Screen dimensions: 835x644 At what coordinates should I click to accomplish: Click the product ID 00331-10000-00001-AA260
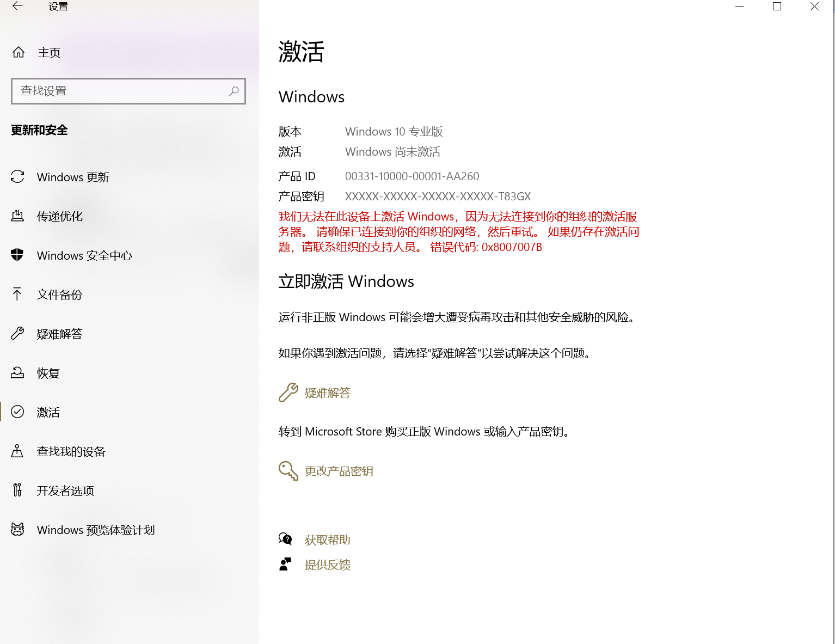point(412,176)
